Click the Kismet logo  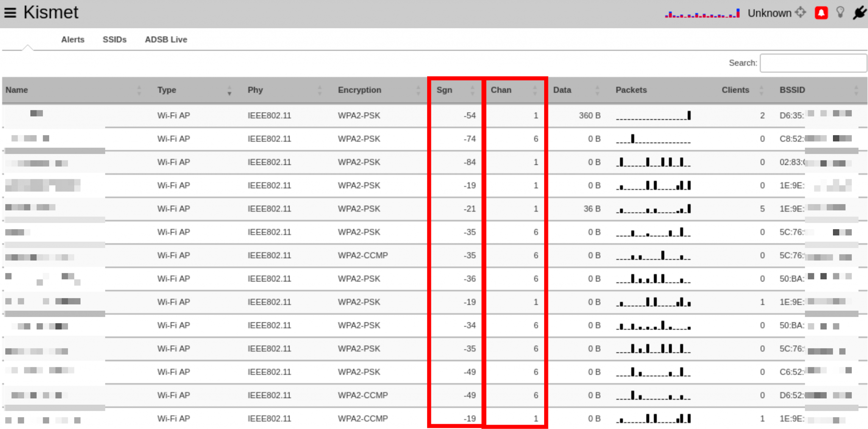[51, 12]
